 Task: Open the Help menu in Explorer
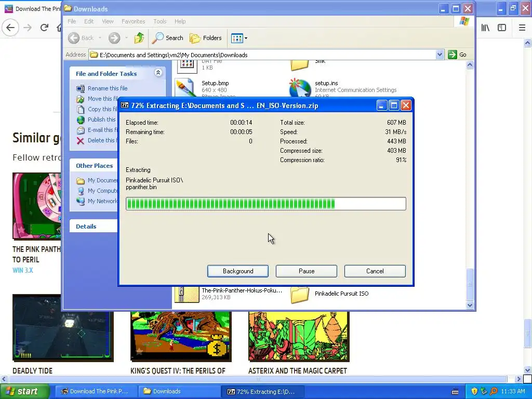pyautogui.click(x=180, y=21)
